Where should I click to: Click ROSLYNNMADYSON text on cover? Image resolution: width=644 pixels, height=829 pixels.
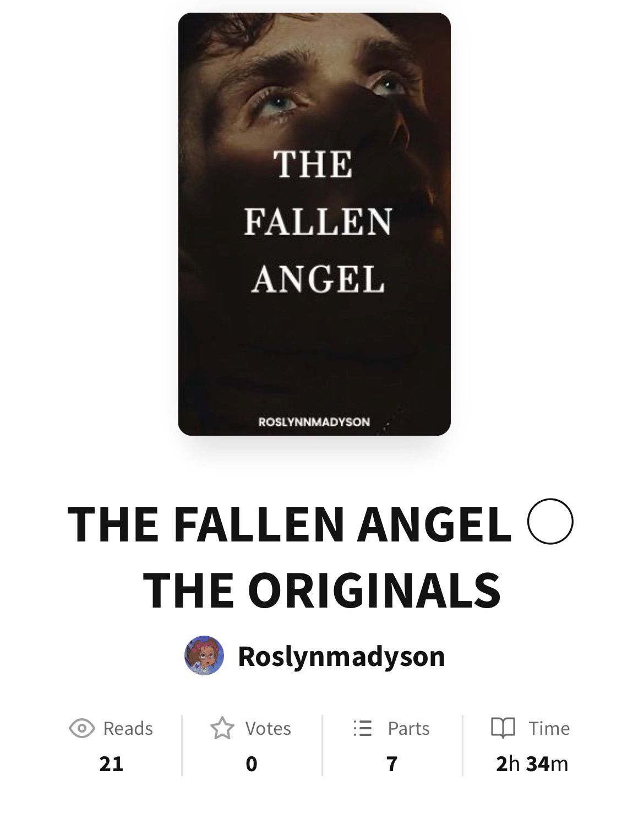point(314,422)
